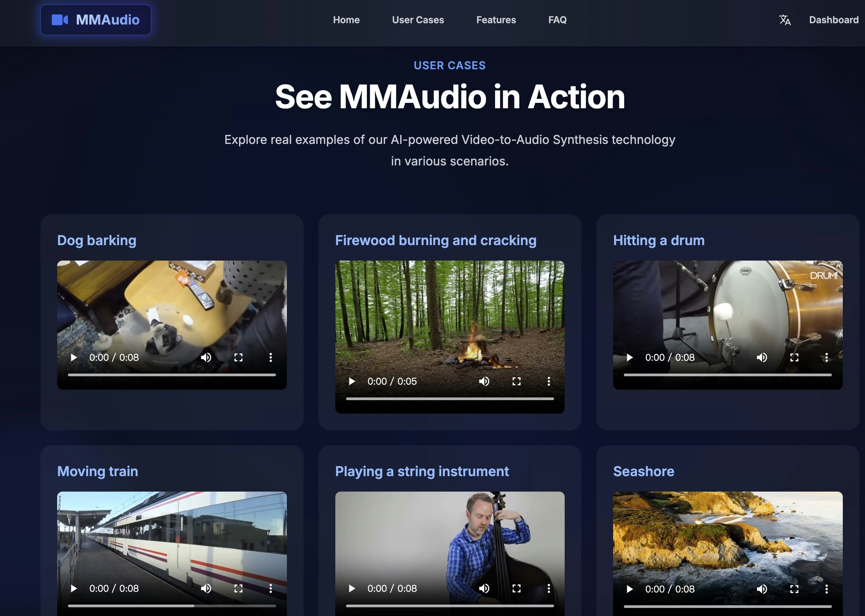
Task: Expand more options on Hitting a drum video
Action: 826,357
